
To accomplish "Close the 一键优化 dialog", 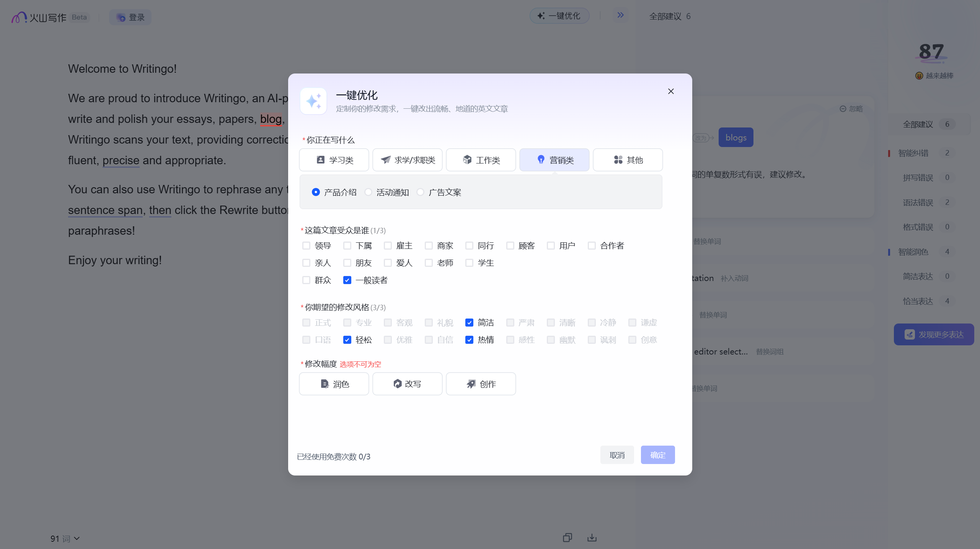I will [x=670, y=91].
